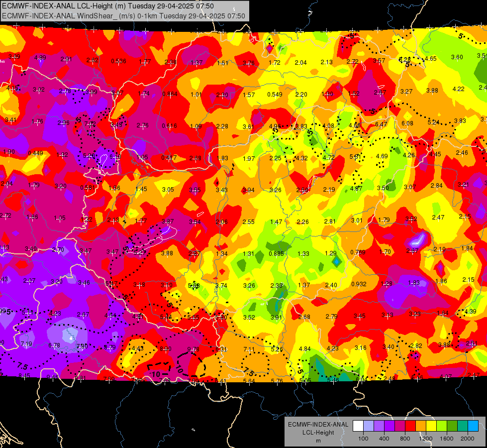The image size is (487, 448).
Task: Click wind shear value 8.90
Action: pos(166,349)
